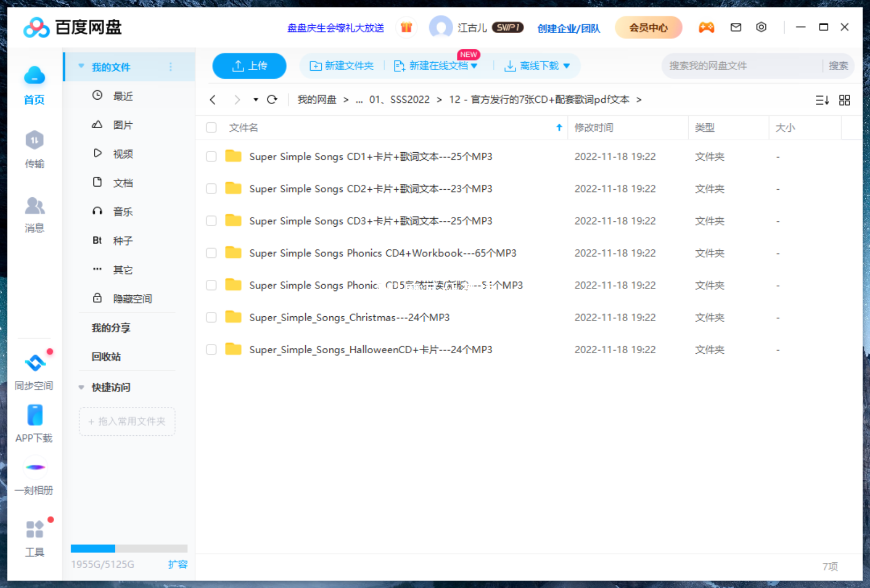Open the 首页 home cloud icon

pos(34,76)
